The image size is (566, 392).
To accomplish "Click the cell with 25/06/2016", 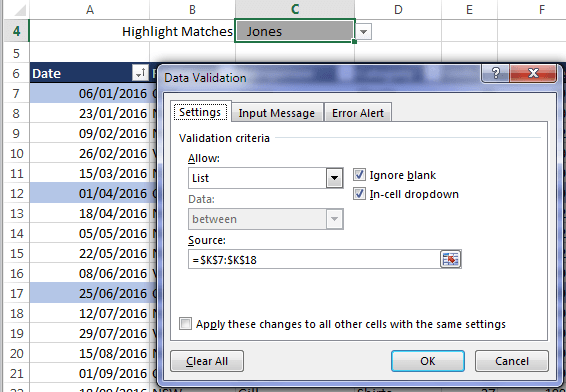I will tap(90, 293).
